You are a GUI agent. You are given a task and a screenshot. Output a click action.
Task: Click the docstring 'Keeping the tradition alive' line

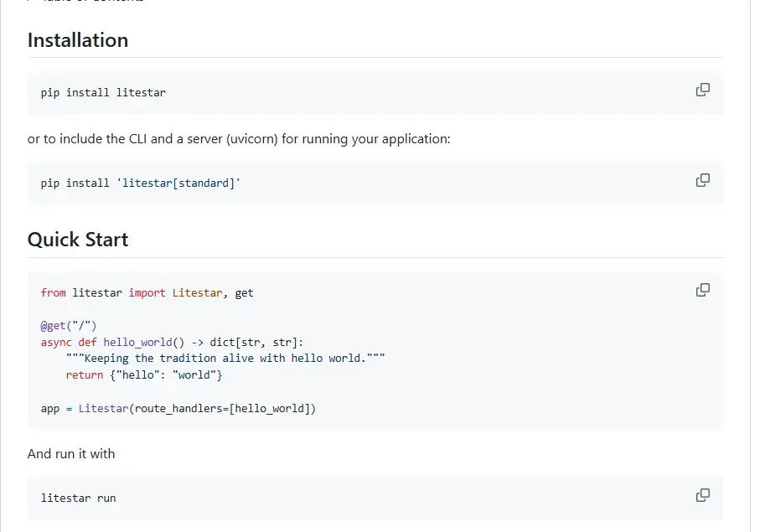click(x=225, y=358)
